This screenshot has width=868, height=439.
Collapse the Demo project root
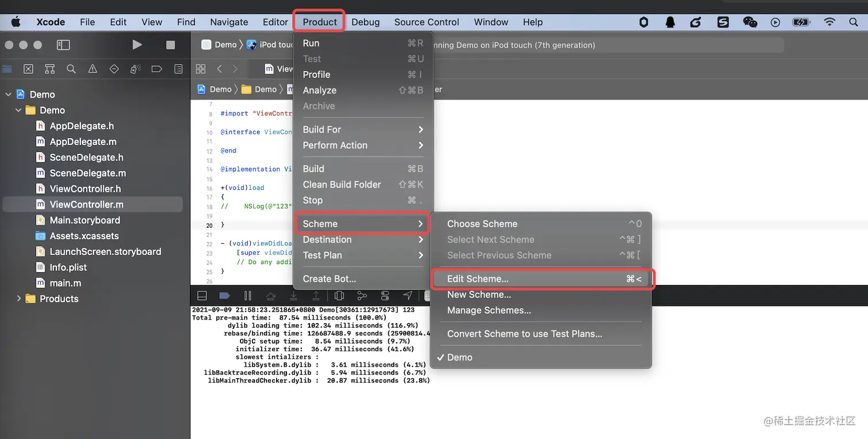8,94
